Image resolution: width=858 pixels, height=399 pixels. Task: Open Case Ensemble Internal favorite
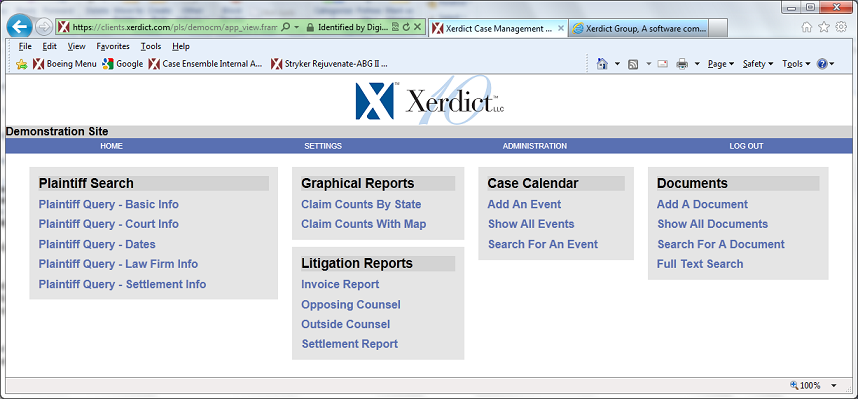point(206,64)
